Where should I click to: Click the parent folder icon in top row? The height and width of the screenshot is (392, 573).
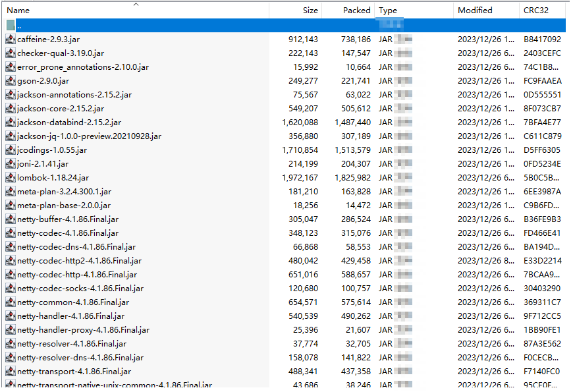coord(10,25)
